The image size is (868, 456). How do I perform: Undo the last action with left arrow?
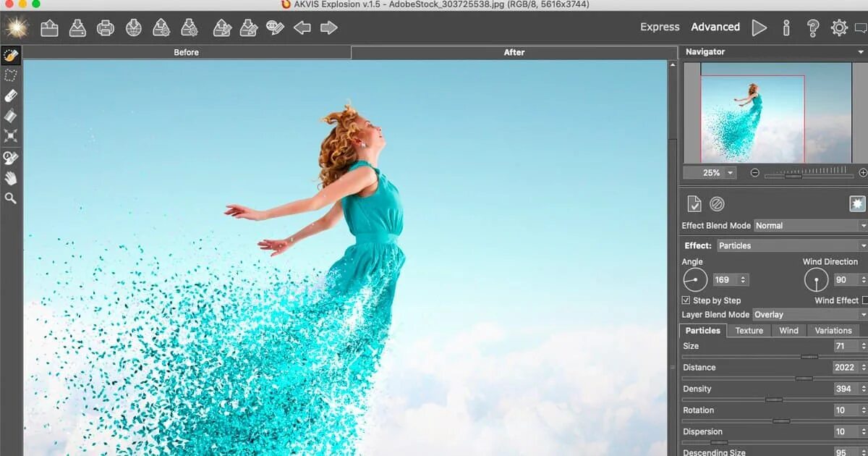coord(302,28)
